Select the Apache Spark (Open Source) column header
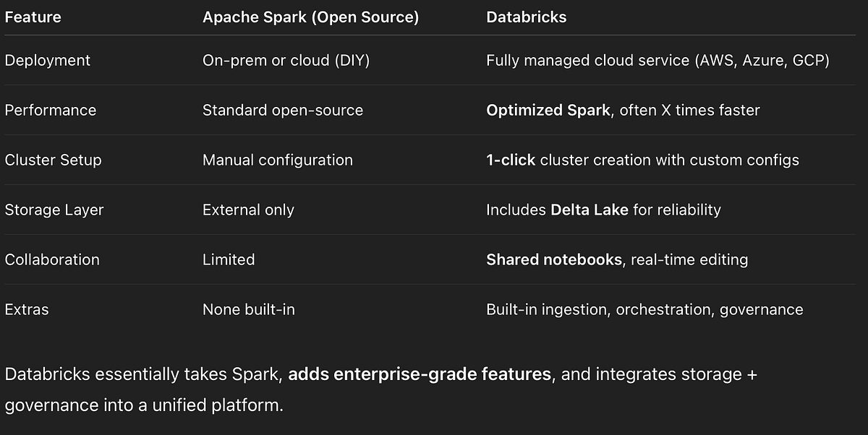The height and width of the screenshot is (435, 868). coord(310,17)
